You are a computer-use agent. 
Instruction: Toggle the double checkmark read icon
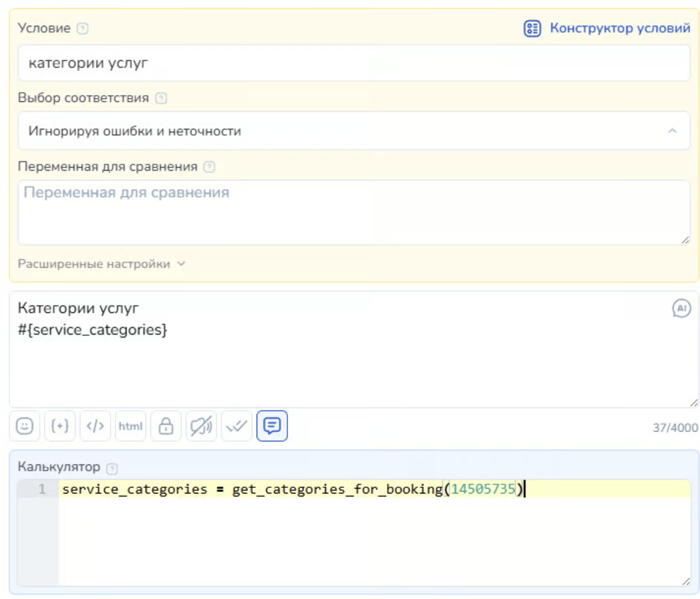pos(236,427)
